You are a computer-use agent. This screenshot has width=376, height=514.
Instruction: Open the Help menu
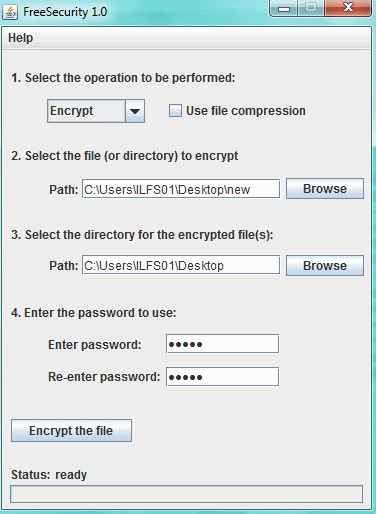click(20, 38)
